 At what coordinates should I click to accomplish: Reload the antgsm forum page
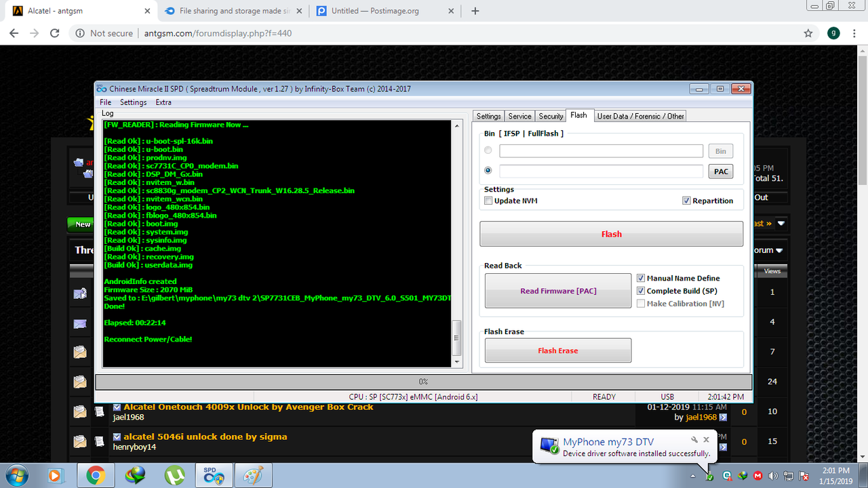click(x=56, y=33)
